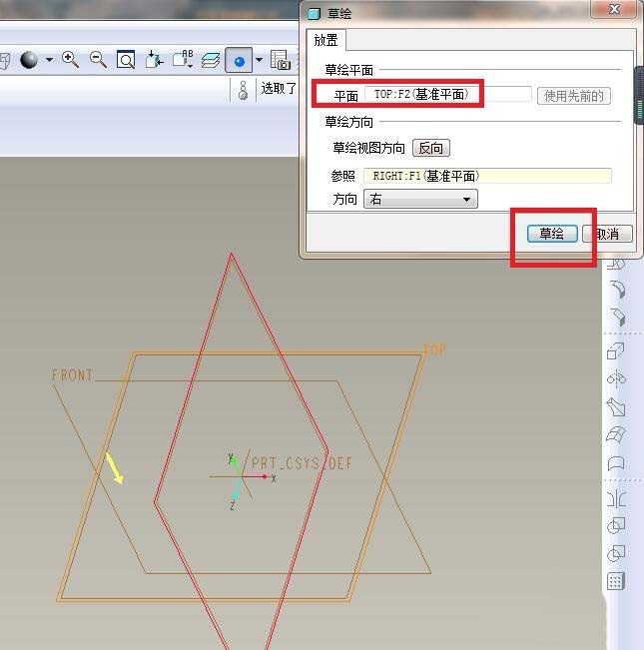
Task: Click the partly hidden icon above Round
Action: (616, 265)
